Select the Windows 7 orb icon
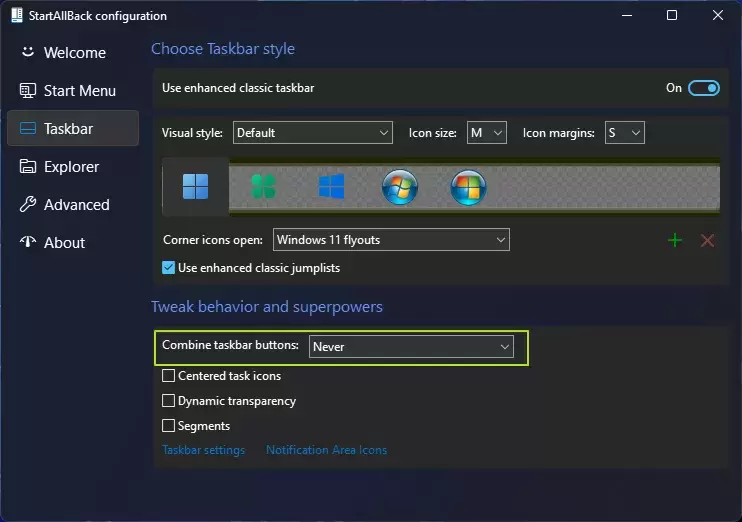Screen dimensions: 742x522 [400, 187]
